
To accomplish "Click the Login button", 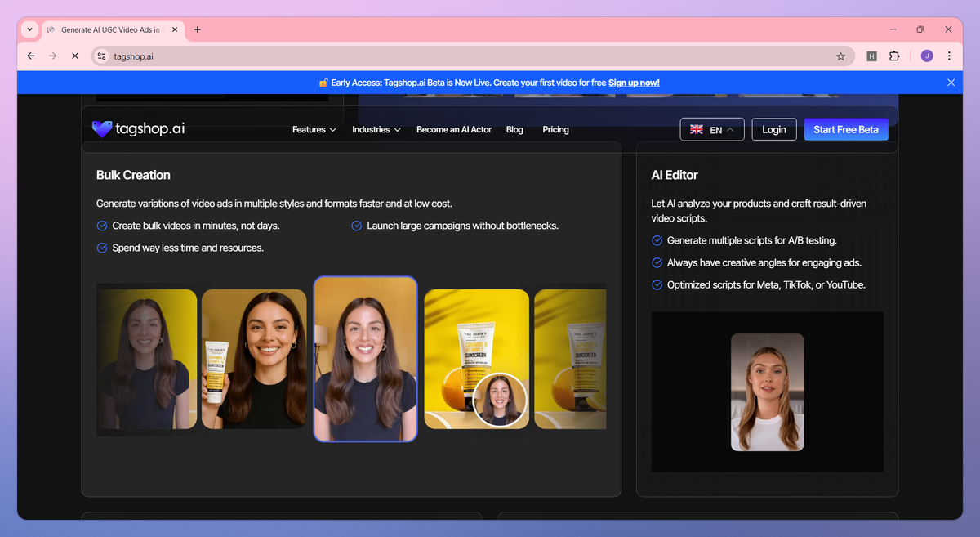I will coord(773,130).
